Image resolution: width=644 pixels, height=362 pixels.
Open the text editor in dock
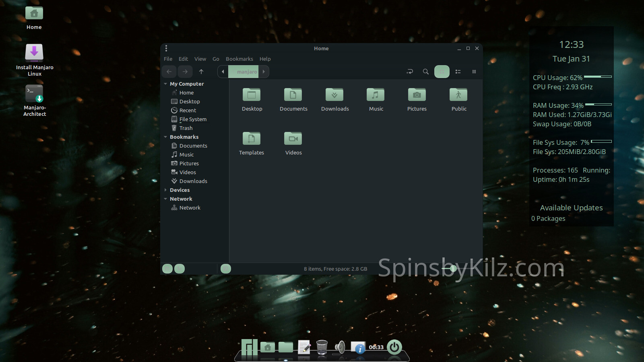[x=304, y=347]
